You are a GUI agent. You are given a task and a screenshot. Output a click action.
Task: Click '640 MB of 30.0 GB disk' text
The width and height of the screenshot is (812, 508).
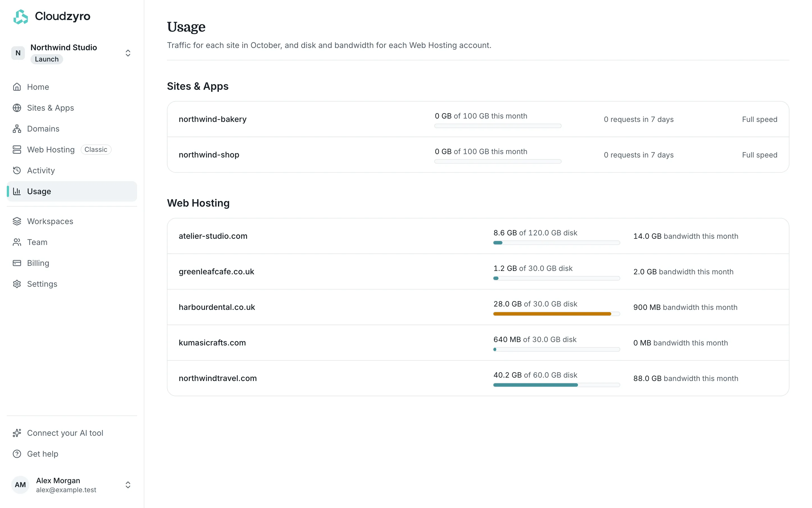[x=535, y=340]
